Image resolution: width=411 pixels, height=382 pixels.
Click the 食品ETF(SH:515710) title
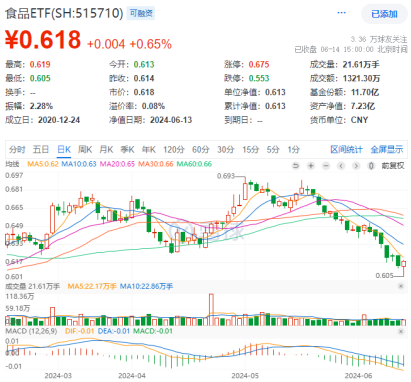(x=64, y=13)
